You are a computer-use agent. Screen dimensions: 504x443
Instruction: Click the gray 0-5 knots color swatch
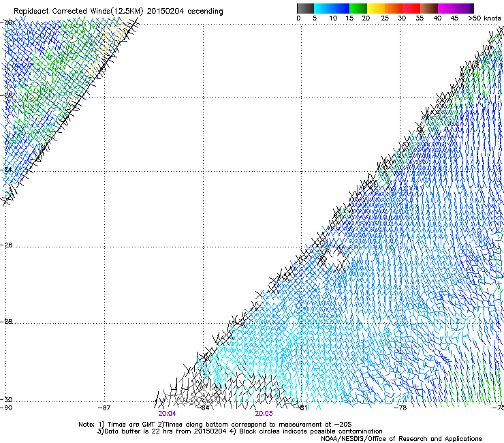click(x=305, y=8)
